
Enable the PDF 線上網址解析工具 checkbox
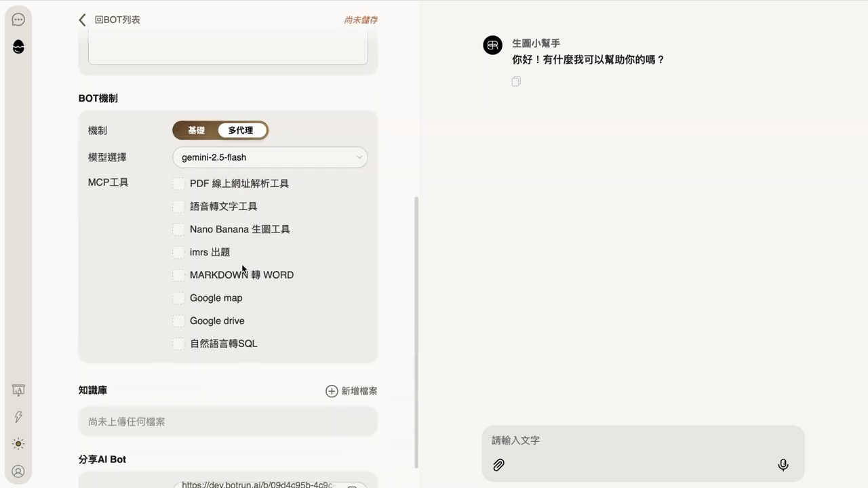tap(178, 184)
